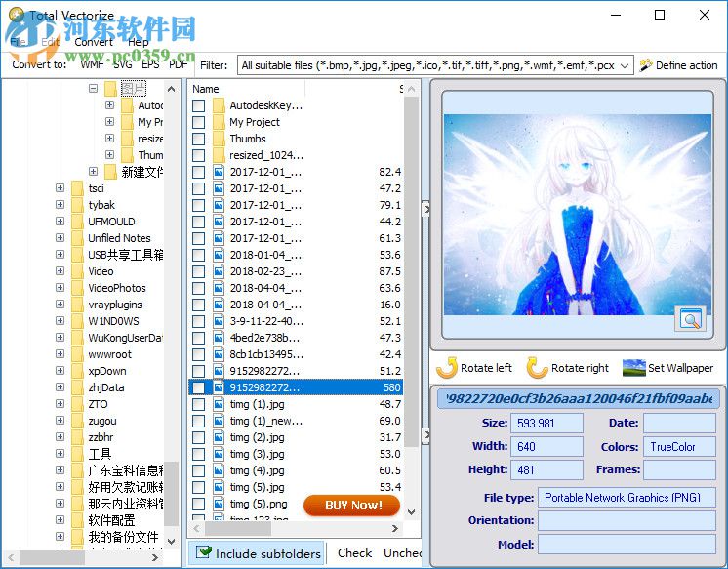Image resolution: width=728 pixels, height=569 pixels.
Task: Check the box for Thumbs folder
Action: pos(199,139)
